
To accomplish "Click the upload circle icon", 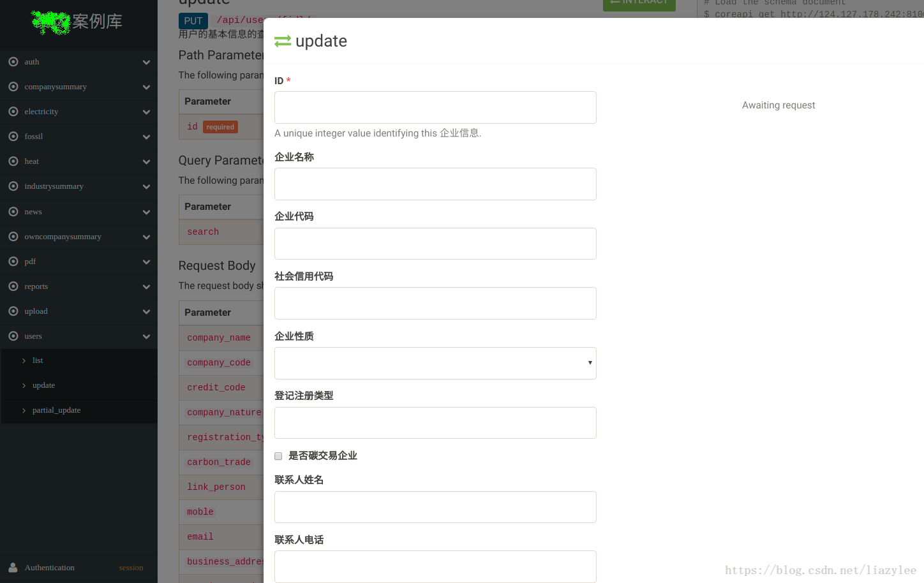I will [x=13, y=311].
